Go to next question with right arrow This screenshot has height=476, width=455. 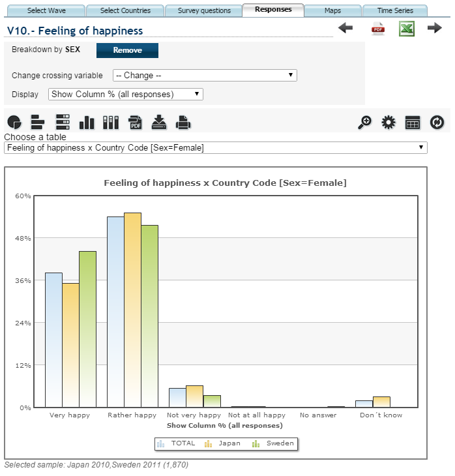click(435, 28)
